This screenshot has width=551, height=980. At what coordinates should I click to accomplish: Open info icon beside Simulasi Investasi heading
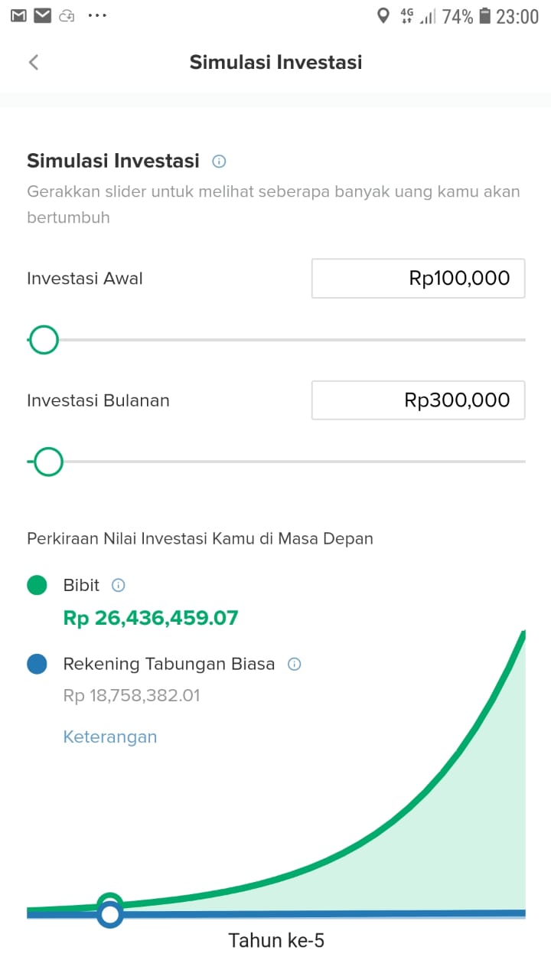click(220, 161)
